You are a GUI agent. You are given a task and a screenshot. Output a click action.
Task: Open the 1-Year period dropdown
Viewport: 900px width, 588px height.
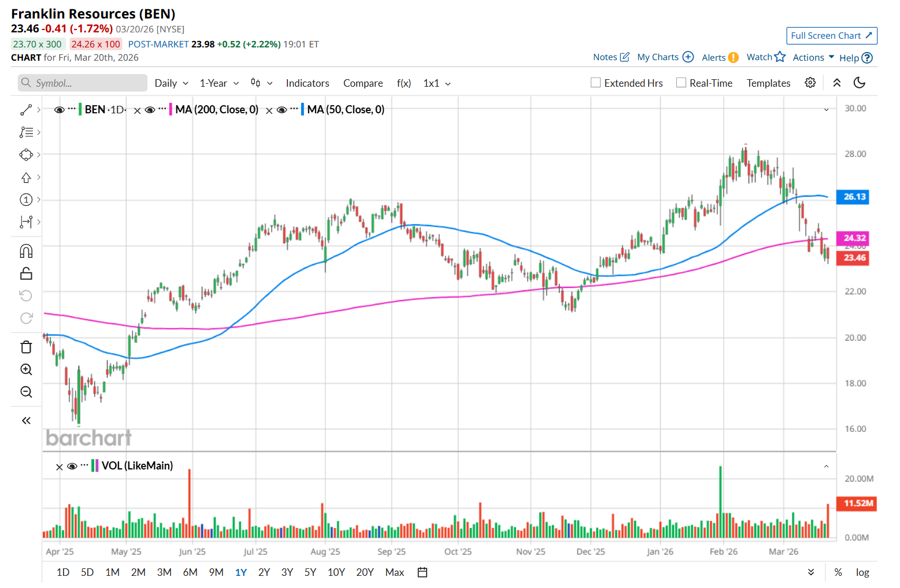pyautogui.click(x=219, y=83)
